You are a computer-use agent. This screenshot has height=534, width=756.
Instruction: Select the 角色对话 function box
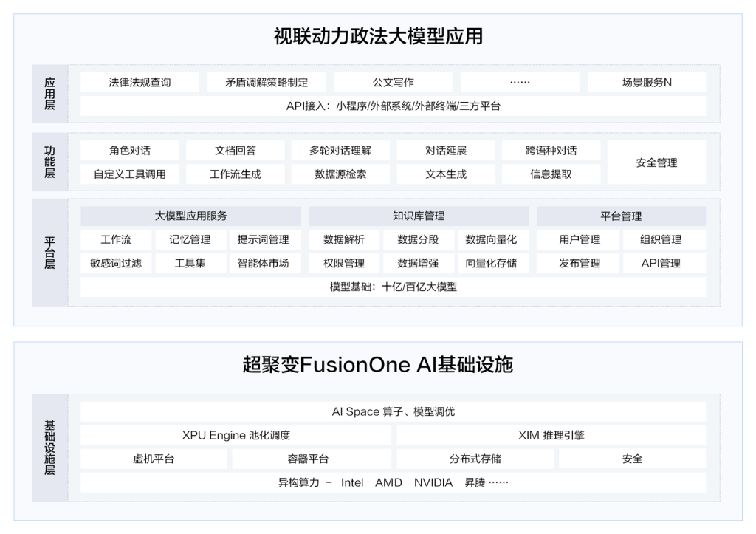130,151
